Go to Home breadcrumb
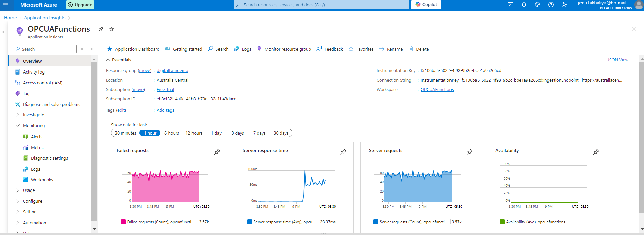 click(10, 18)
